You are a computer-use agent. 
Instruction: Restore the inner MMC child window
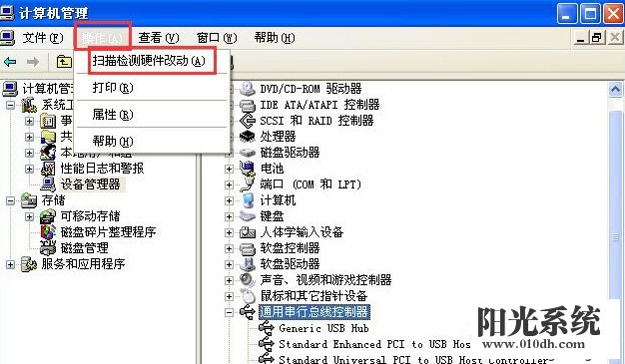(597, 38)
